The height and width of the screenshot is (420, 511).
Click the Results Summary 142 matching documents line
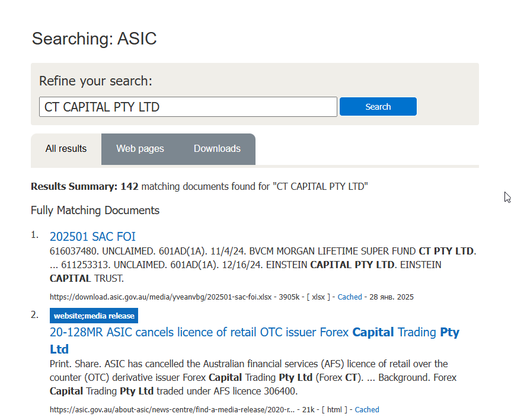pyautogui.click(x=199, y=186)
